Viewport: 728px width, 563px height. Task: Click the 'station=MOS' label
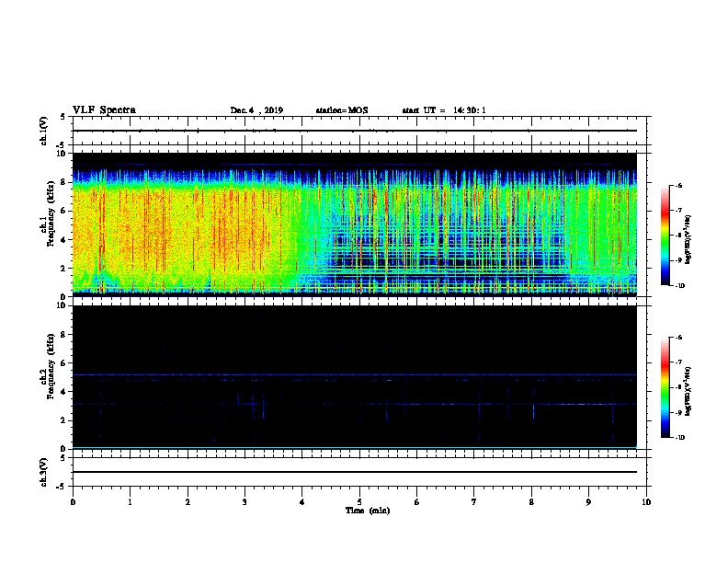pyautogui.click(x=342, y=110)
